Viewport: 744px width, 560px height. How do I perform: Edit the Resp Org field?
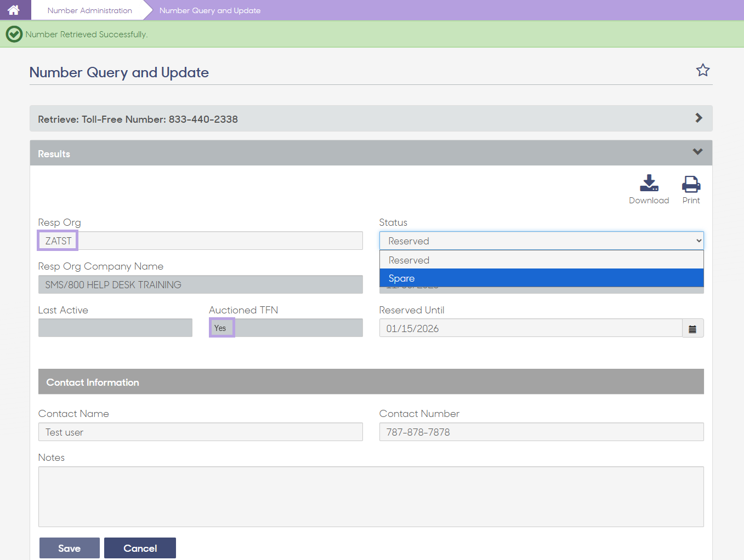pos(200,241)
